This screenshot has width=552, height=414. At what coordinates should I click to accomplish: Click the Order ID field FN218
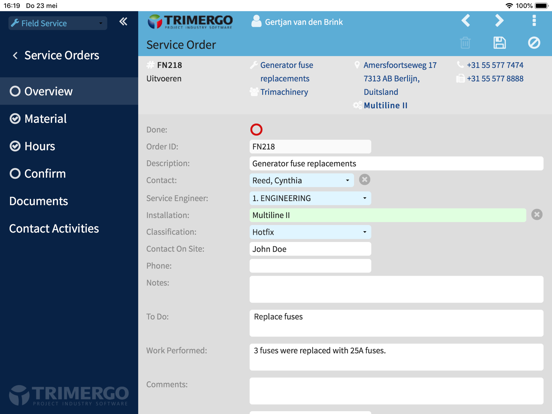point(310,147)
